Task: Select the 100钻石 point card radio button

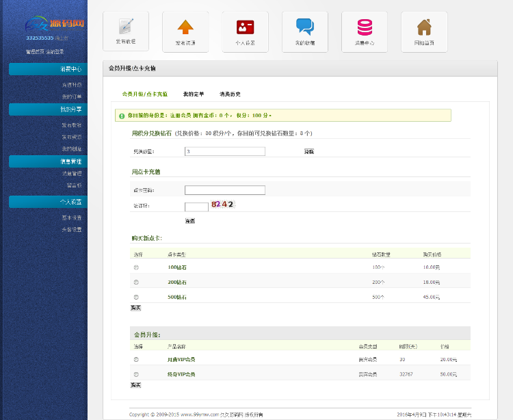Action: pos(136,267)
